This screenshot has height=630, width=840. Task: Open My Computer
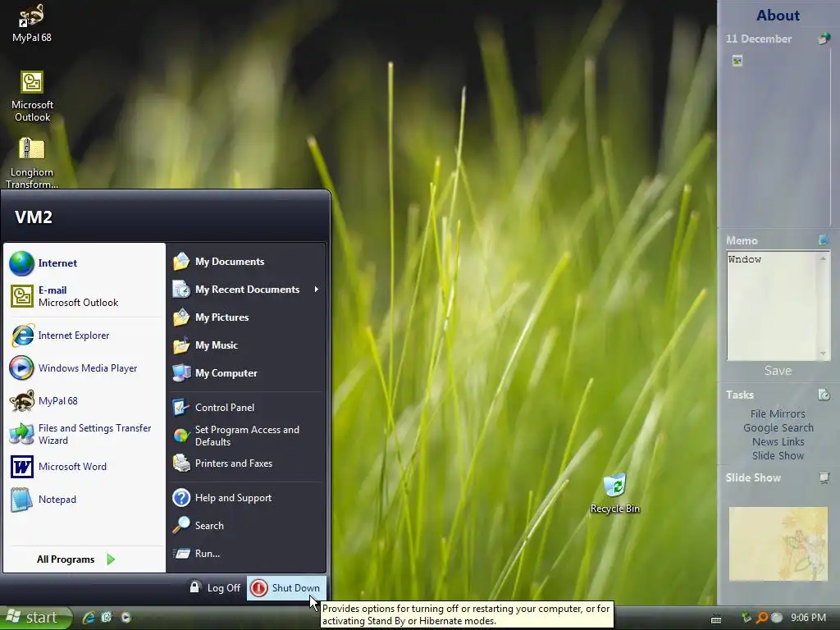248,373
